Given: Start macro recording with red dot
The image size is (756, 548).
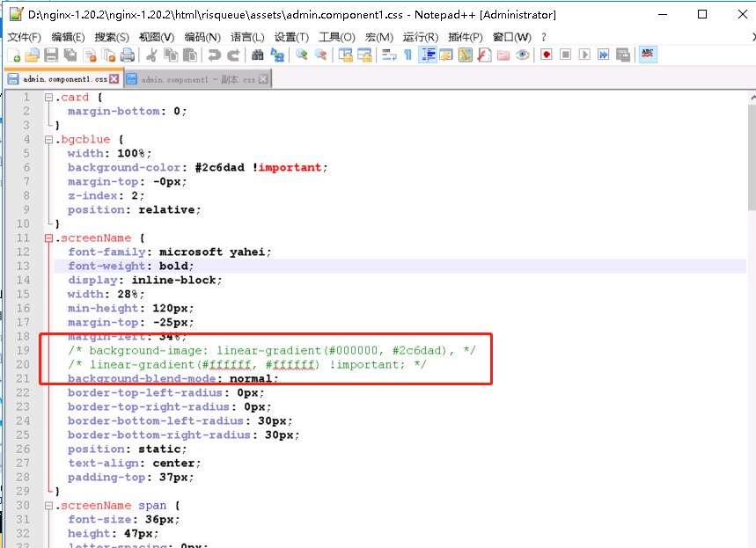Looking at the screenshot, I should [x=547, y=55].
